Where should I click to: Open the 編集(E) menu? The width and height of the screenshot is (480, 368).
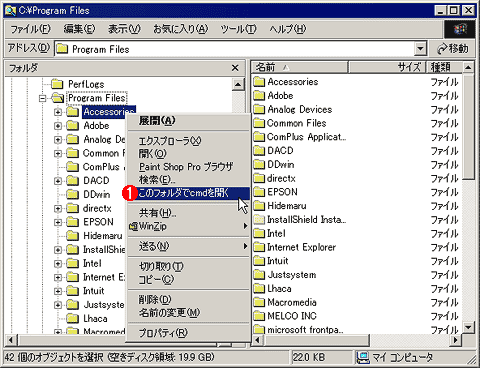click(x=79, y=29)
